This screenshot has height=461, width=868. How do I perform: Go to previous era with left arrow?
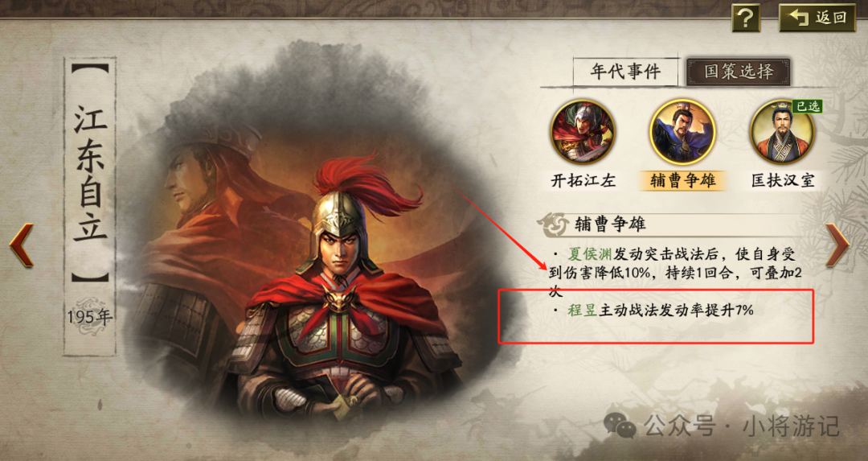click(21, 245)
